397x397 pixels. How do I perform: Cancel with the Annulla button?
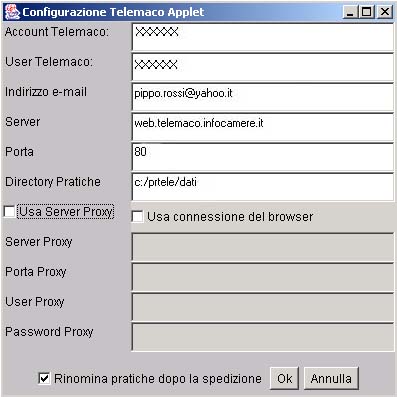pyautogui.click(x=331, y=378)
